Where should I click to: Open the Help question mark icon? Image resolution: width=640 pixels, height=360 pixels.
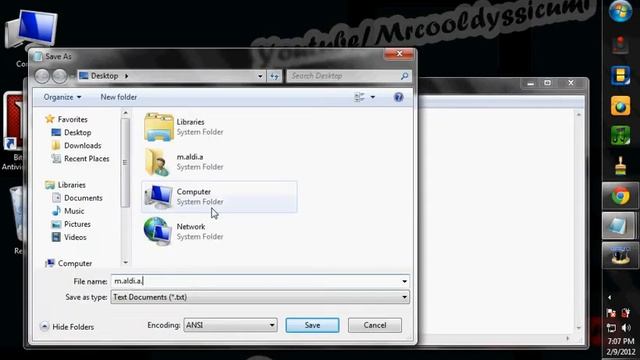(x=398, y=97)
